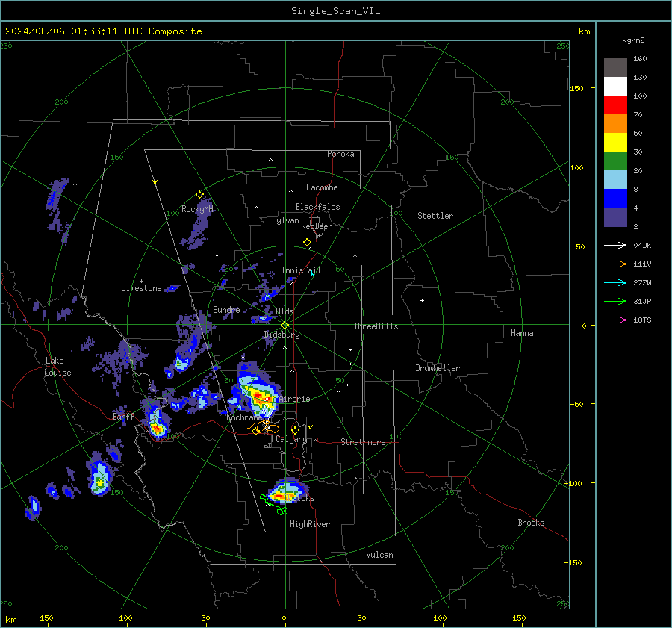Click the 27ZW legend label
Viewport: 672px width, 628px height.
(x=642, y=282)
